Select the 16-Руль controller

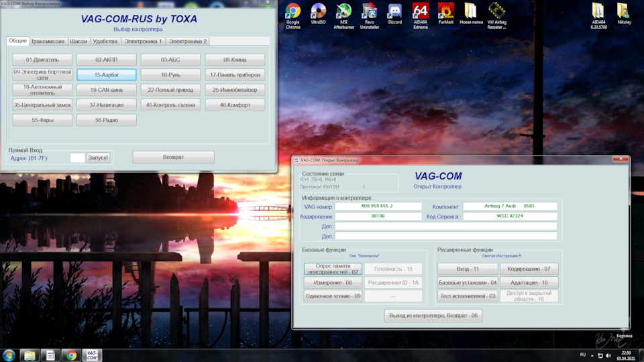coord(170,74)
